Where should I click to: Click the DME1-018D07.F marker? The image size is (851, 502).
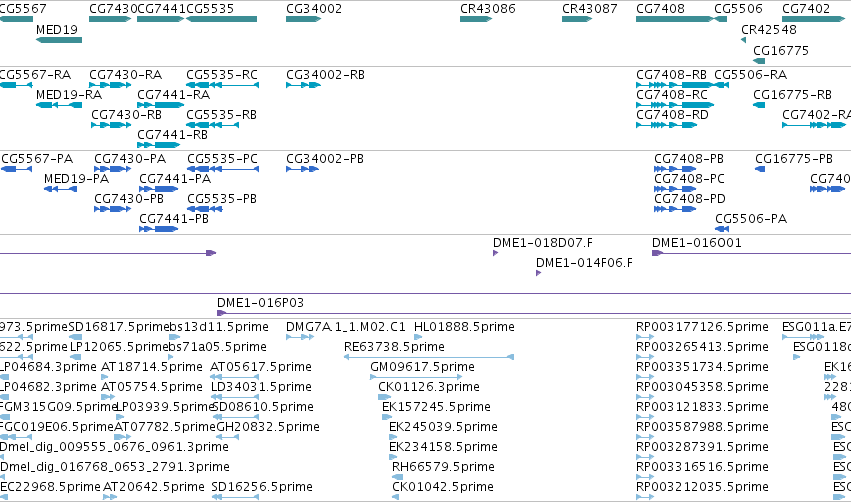click(496, 253)
